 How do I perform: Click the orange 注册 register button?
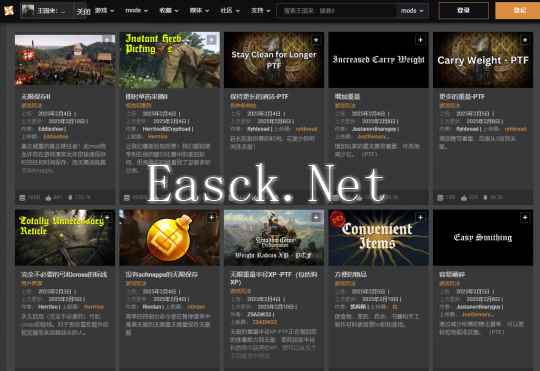tap(518, 11)
